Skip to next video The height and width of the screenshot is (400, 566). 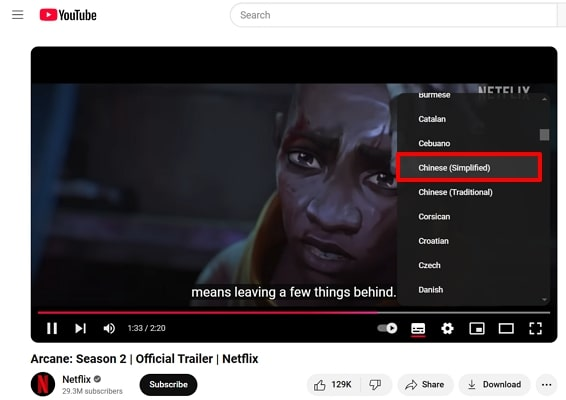[80, 328]
